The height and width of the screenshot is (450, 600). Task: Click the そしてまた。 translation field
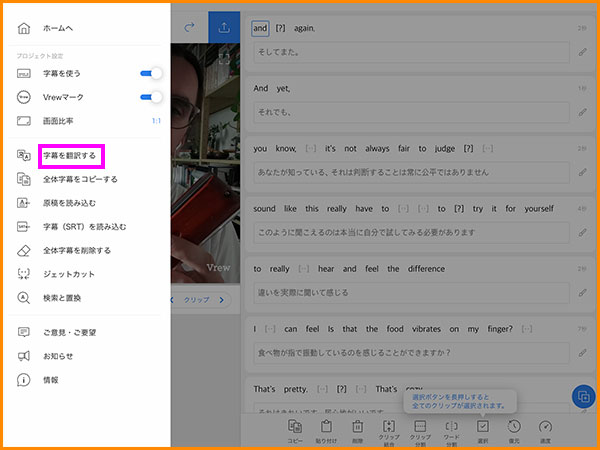coord(411,52)
